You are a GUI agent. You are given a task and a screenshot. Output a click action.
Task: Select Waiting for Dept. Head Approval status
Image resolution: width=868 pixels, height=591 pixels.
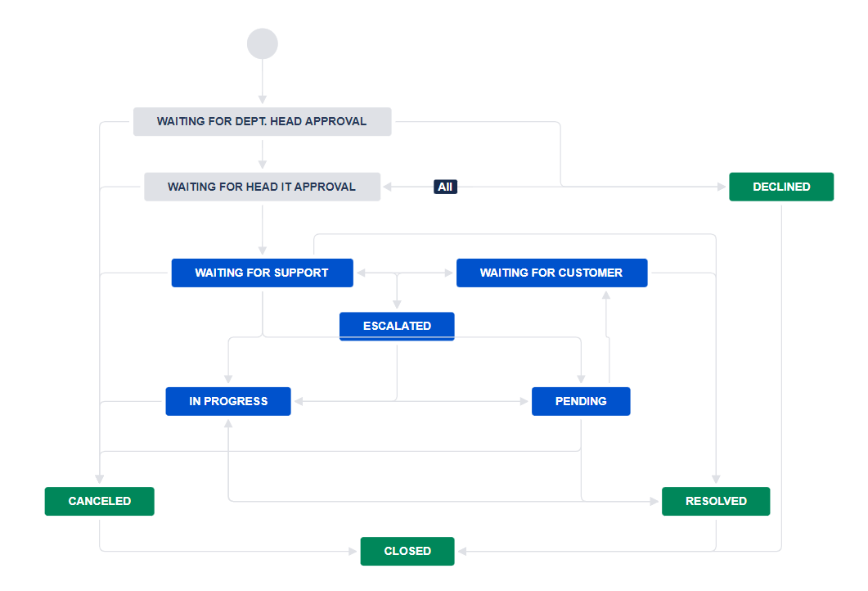pos(263,121)
